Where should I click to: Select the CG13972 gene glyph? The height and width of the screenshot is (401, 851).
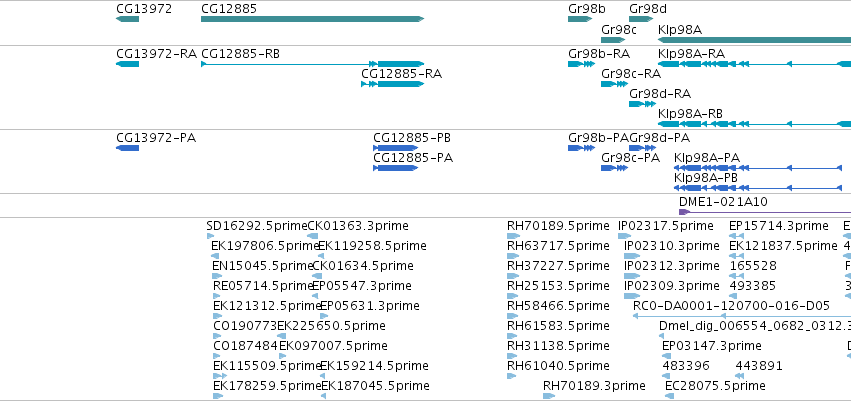[x=128, y=19]
